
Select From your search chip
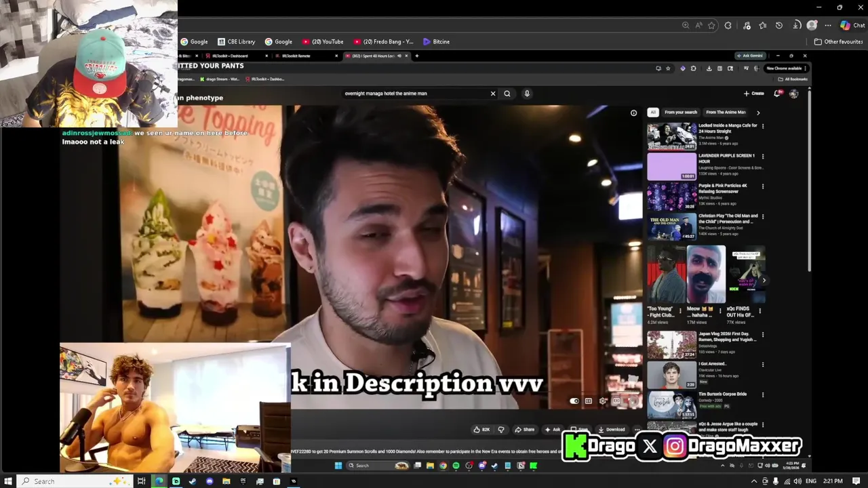coord(681,113)
